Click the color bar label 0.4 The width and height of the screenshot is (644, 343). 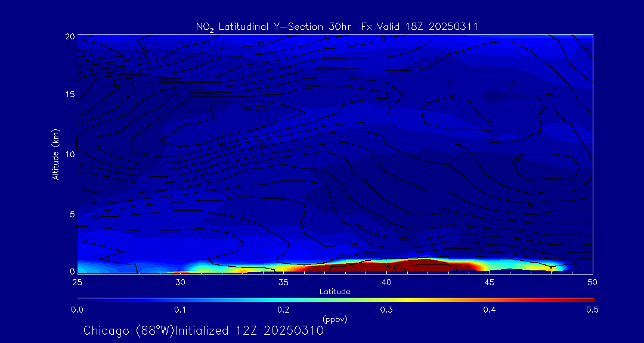(490, 310)
